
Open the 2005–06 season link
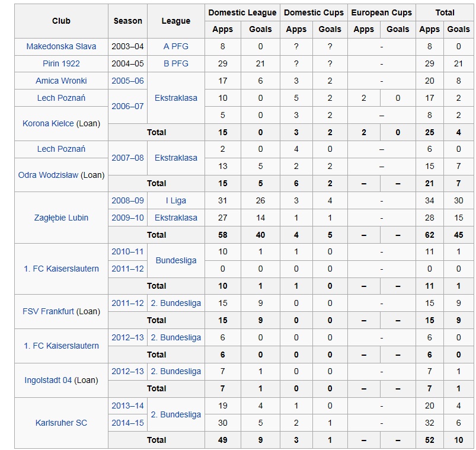[127, 81]
